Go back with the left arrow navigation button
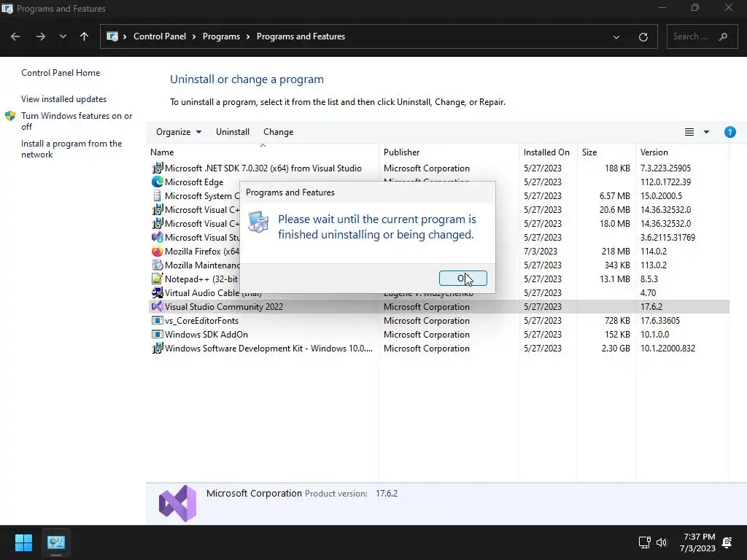Screen dimensions: 747x560 (x=15, y=36)
